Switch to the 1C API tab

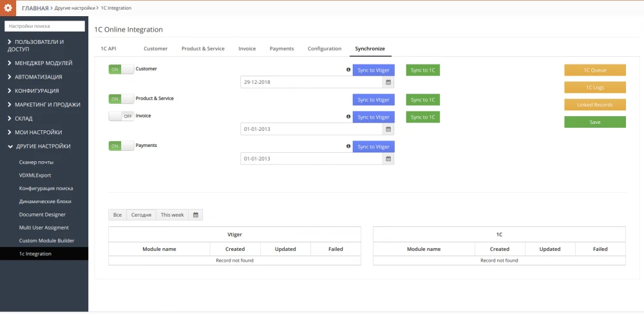click(109, 48)
